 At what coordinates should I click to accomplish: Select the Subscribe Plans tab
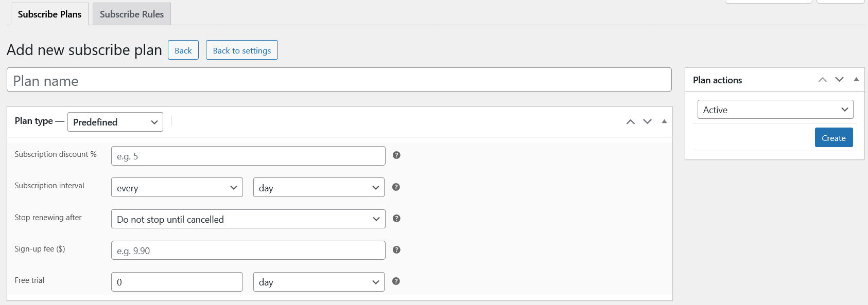click(x=49, y=14)
